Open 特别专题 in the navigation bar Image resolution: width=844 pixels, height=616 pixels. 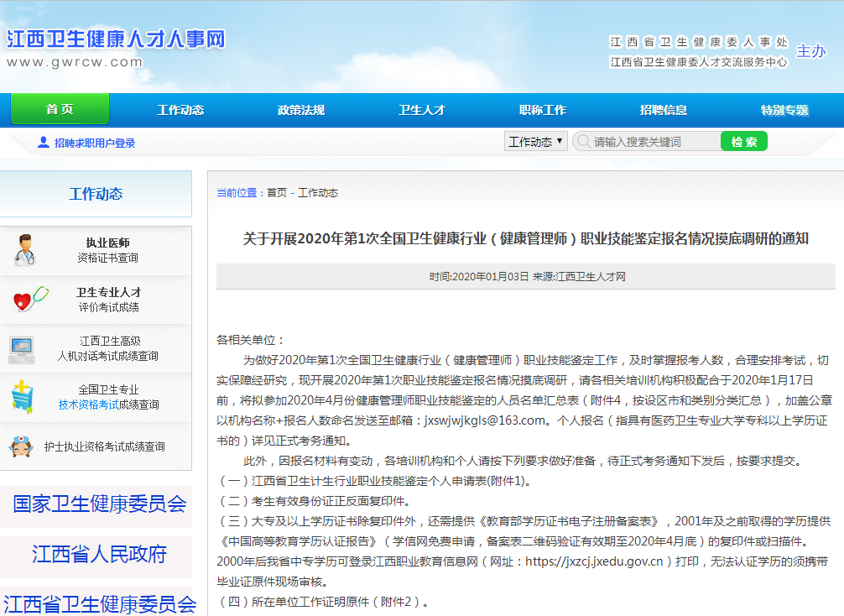click(784, 110)
